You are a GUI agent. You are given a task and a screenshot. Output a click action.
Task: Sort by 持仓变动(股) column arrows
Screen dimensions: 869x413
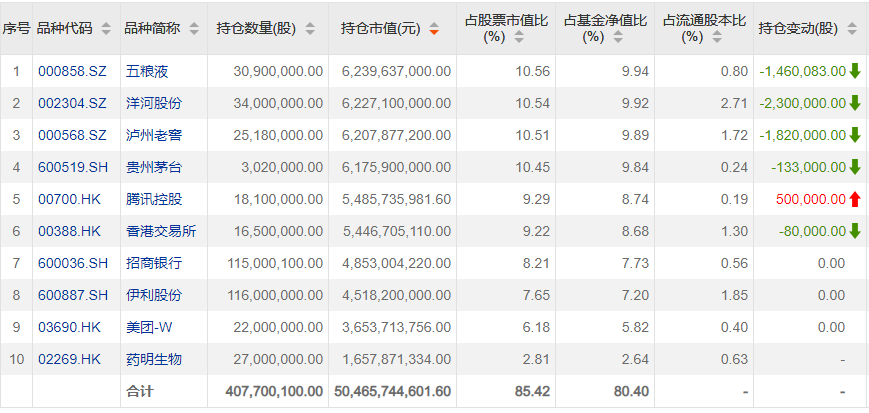point(852,29)
